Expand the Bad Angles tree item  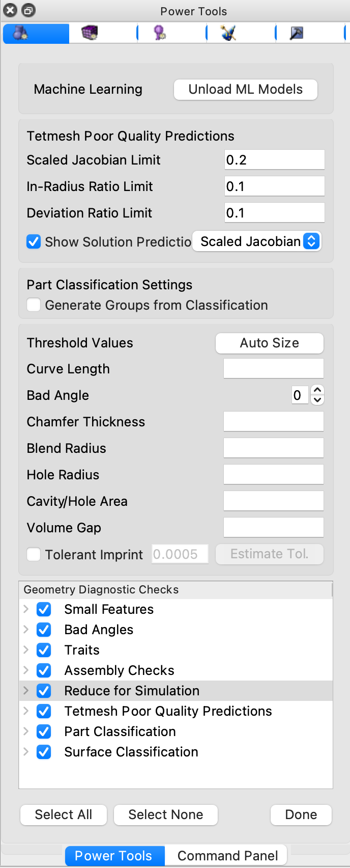tap(26, 630)
